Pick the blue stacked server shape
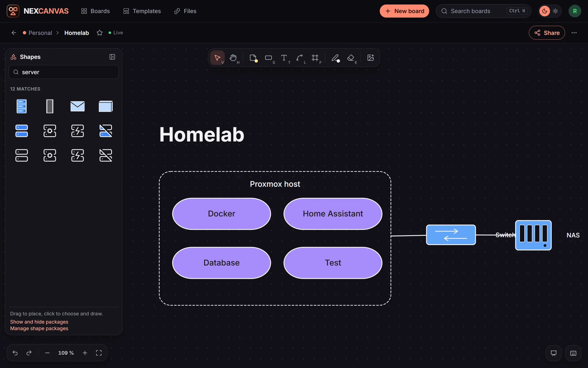 point(22,131)
